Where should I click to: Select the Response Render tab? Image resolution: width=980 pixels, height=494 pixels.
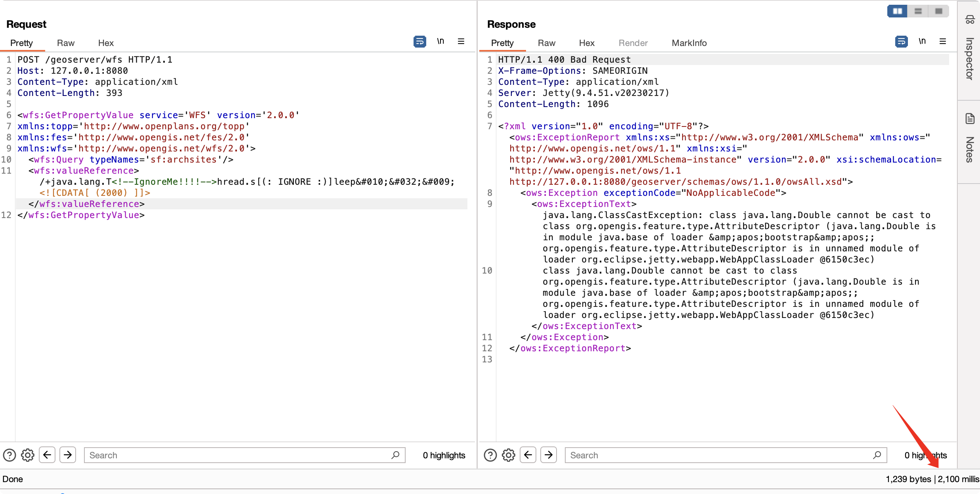(633, 43)
